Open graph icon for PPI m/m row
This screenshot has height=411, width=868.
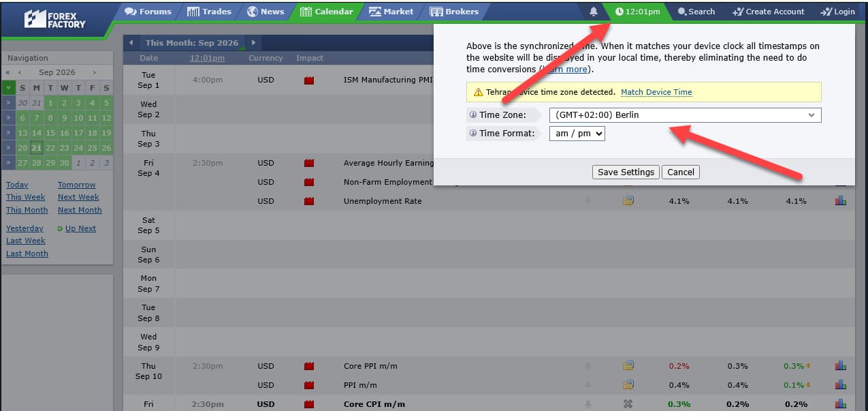tap(841, 385)
